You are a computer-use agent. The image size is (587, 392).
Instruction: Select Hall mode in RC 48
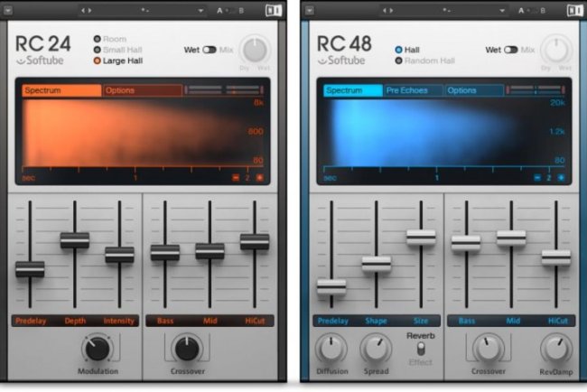click(407, 50)
